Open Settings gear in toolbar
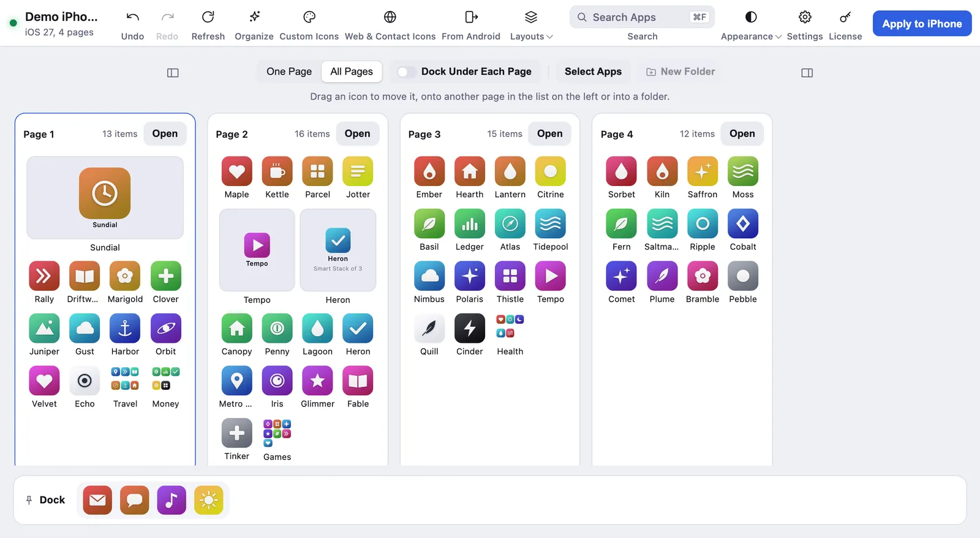This screenshot has width=980, height=538. (x=805, y=17)
